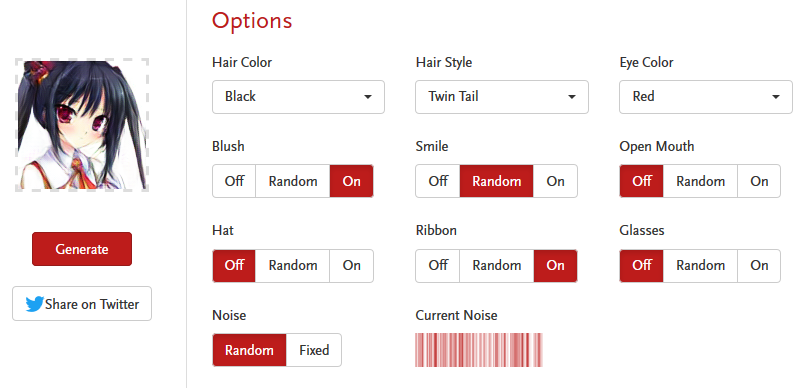Turn Smile On
This screenshot has height=389, width=809.
[x=555, y=181]
